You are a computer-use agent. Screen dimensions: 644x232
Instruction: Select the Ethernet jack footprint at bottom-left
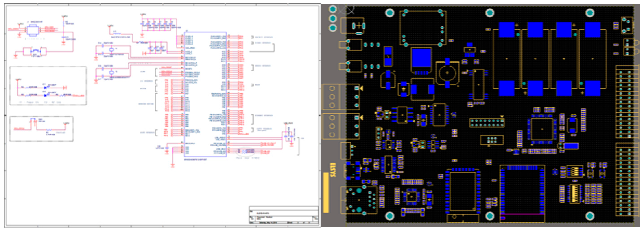[358, 200]
